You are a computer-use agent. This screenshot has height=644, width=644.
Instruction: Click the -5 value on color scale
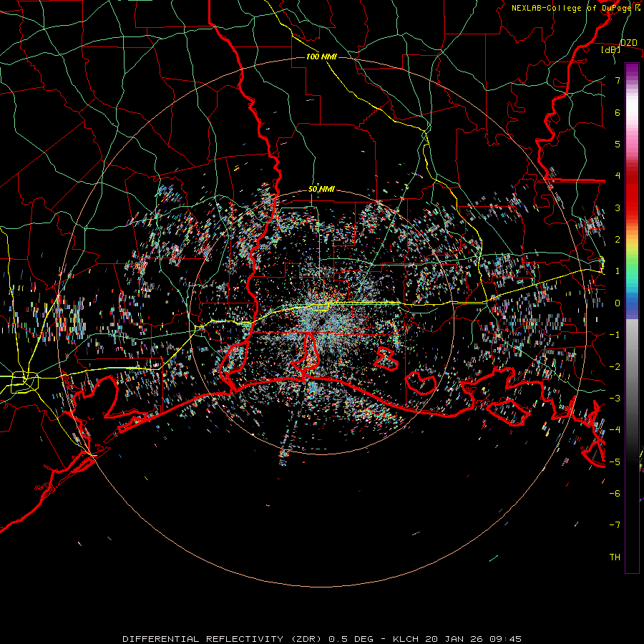pyautogui.click(x=615, y=462)
